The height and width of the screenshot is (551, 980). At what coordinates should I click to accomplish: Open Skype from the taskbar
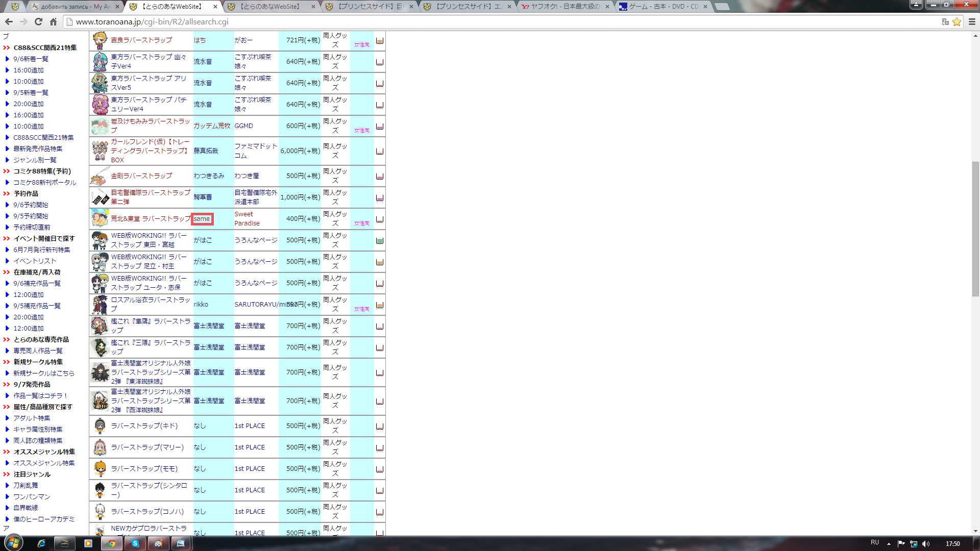click(135, 543)
